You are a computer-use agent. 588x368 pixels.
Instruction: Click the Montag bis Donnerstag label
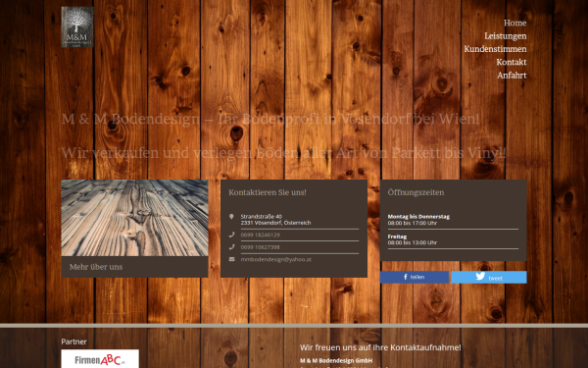tap(418, 217)
